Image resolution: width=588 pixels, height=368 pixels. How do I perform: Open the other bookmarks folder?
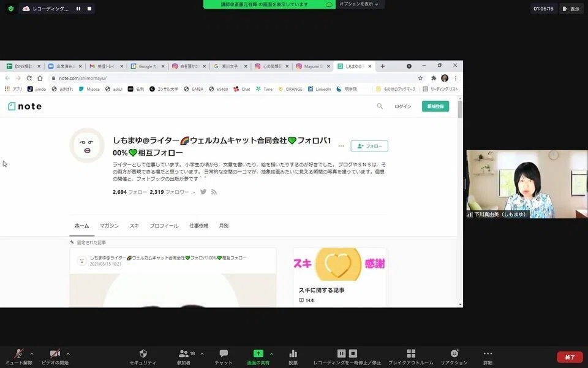point(396,89)
